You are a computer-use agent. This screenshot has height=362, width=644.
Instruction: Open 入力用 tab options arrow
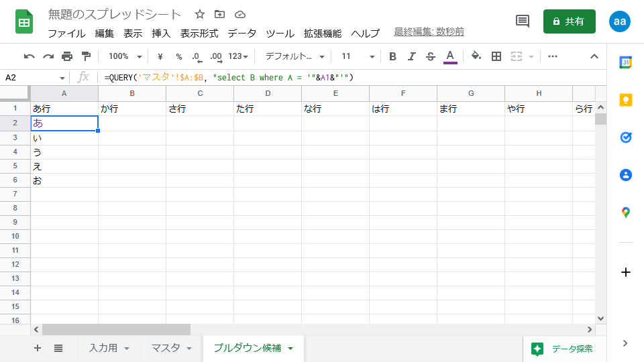click(127, 349)
